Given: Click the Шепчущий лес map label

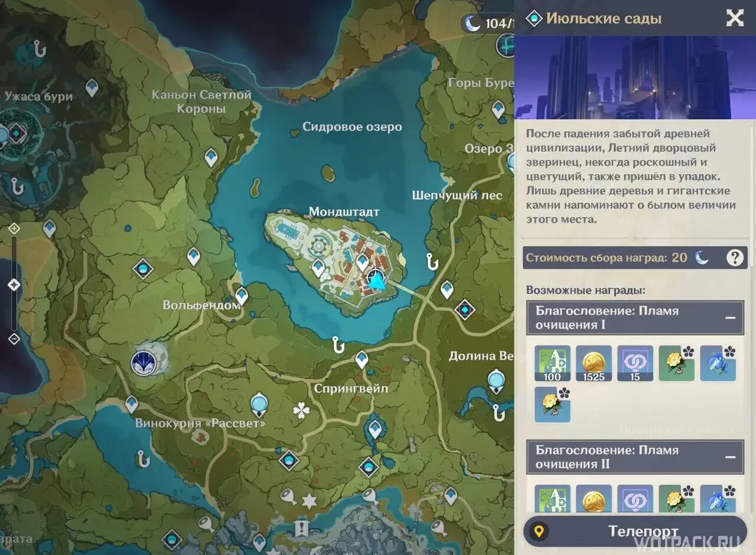Looking at the screenshot, I should pos(457,195).
